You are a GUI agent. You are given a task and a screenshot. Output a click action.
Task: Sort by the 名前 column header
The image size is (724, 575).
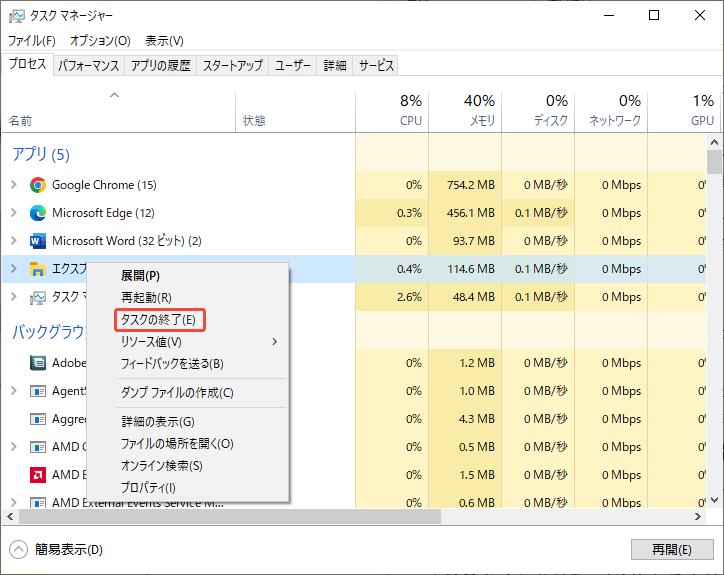pos(119,111)
